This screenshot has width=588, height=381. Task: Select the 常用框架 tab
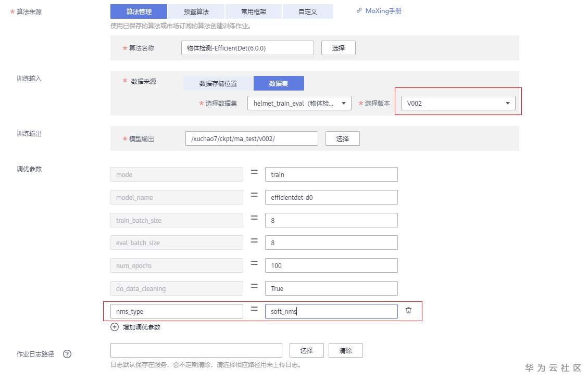coord(252,11)
